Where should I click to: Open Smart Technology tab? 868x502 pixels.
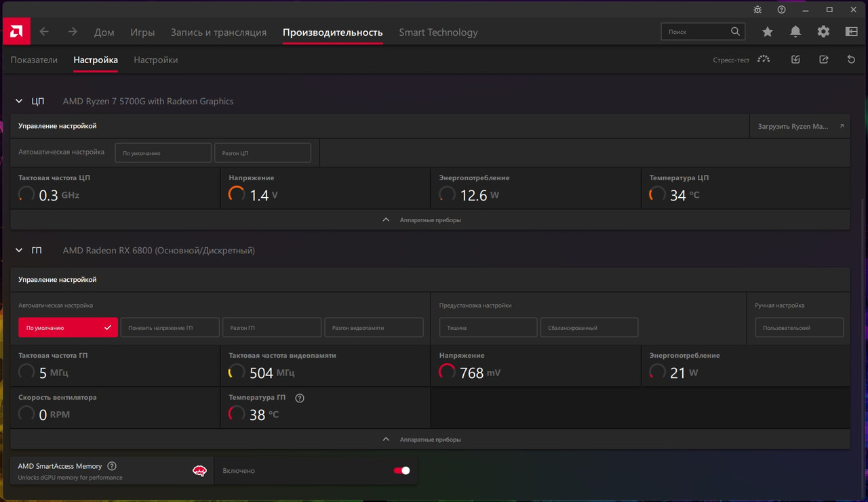[438, 32]
